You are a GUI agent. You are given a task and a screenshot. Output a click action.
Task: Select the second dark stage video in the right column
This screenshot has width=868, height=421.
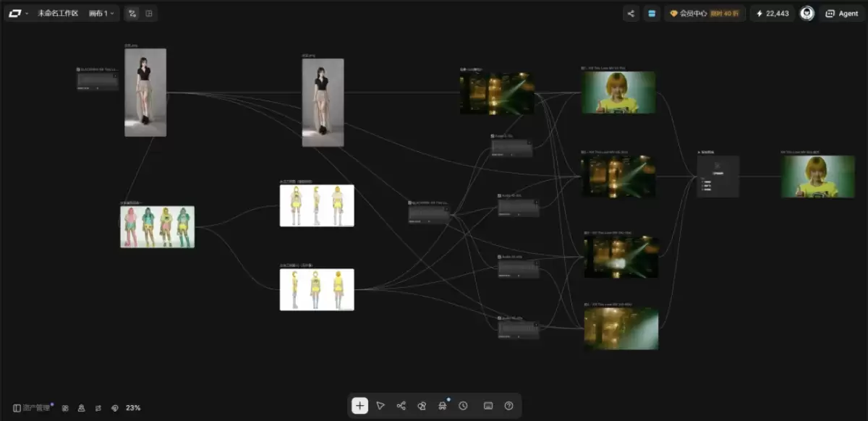click(619, 177)
